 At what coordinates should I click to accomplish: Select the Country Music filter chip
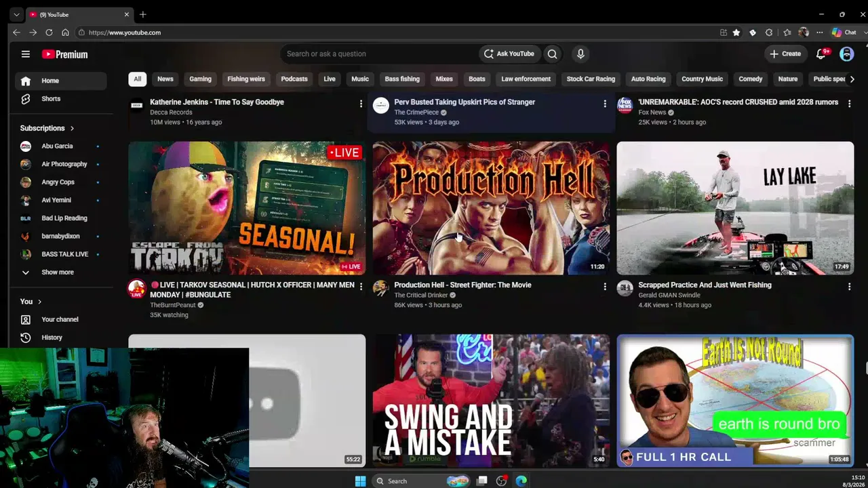click(x=702, y=79)
